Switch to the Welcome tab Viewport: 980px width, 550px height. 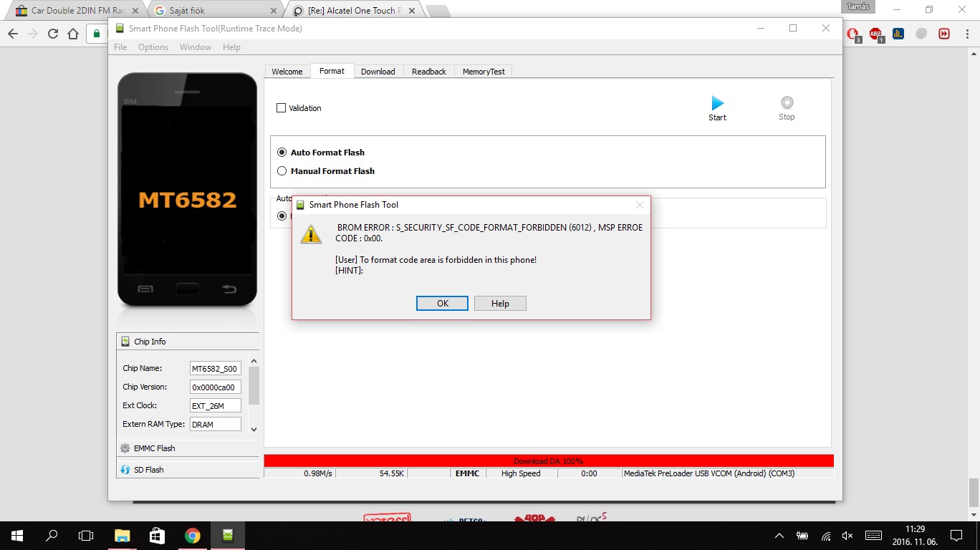click(x=287, y=72)
